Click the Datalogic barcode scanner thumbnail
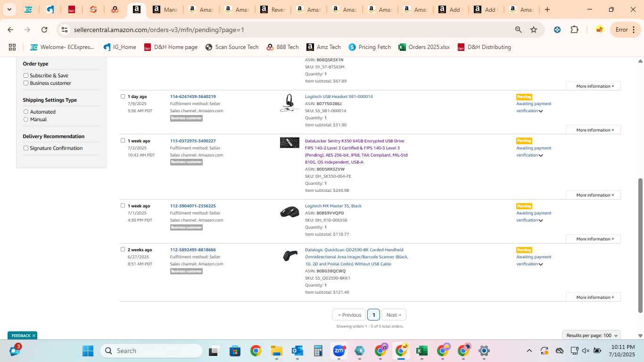The image size is (644, 362). click(289, 255)
